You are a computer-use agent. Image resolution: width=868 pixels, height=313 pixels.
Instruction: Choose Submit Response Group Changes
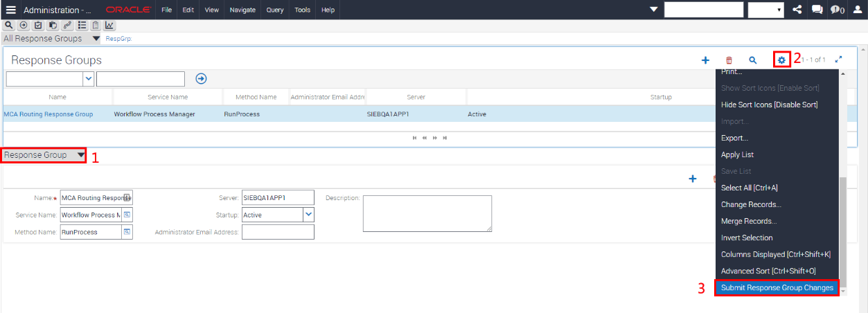click(777, 288)
